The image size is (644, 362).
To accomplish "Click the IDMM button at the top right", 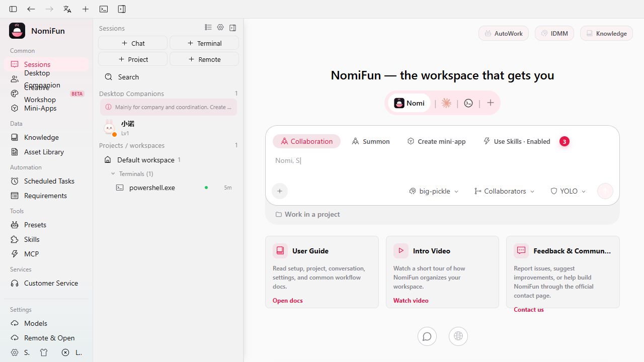I will [x=554, y=33].
